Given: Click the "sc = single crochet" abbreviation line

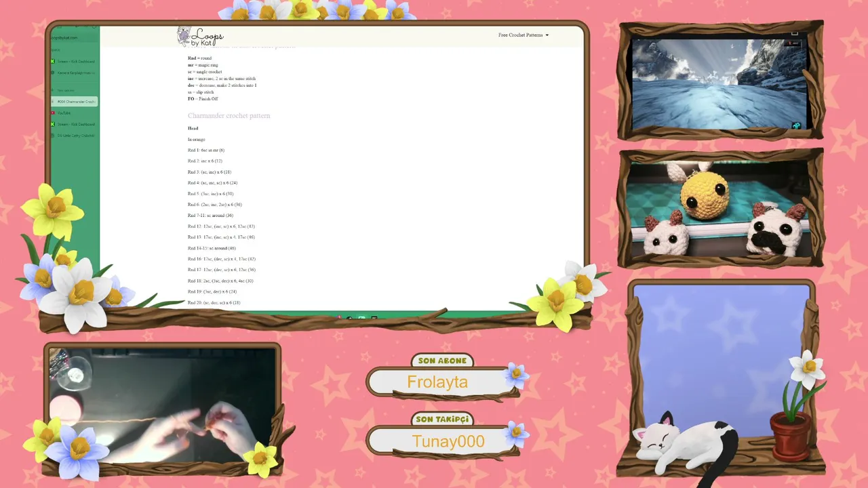Looking at the screenshot, I should [205, 72].
